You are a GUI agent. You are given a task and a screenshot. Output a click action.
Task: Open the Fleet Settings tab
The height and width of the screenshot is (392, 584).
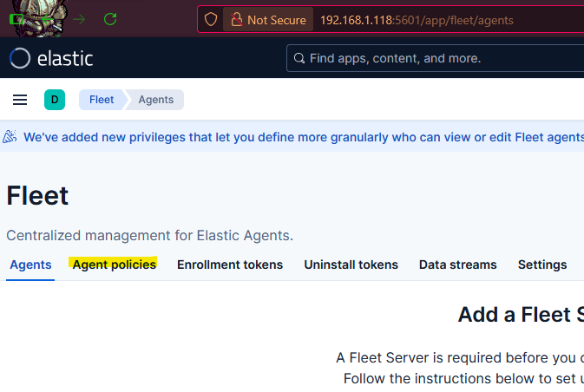(x=542, y=265)
